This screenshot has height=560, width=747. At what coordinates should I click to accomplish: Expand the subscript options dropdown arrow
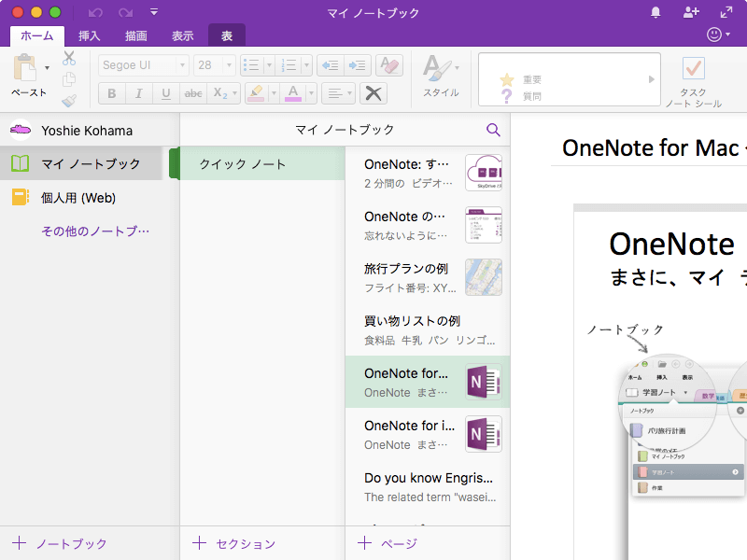pos(235,93)
